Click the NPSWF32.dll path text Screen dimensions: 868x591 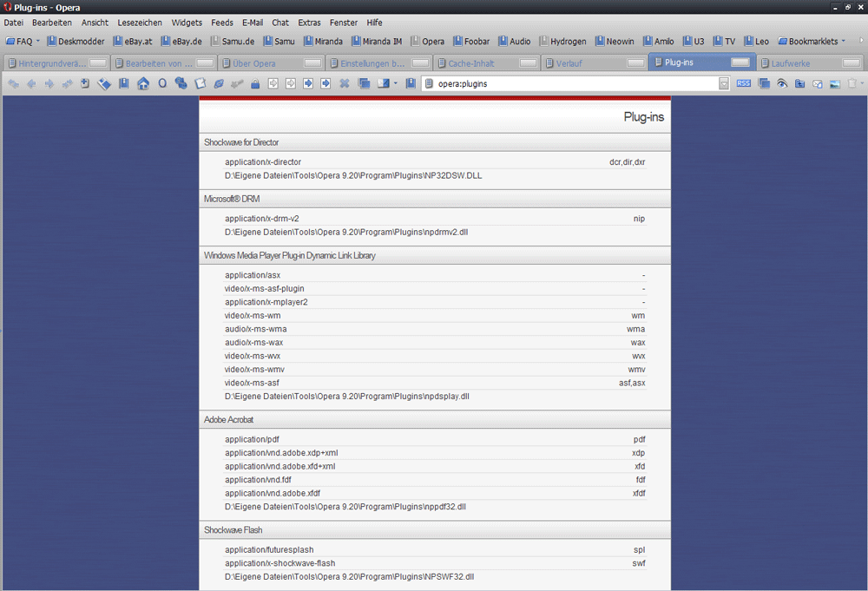[349, 576]
